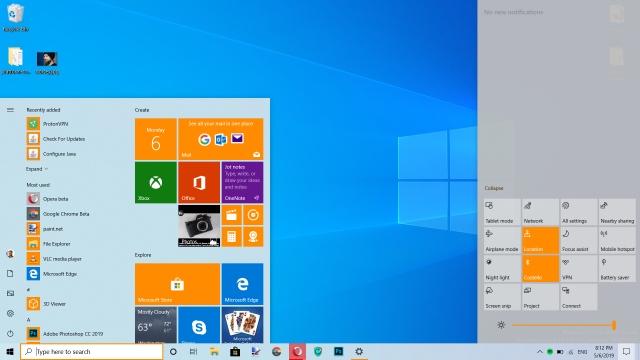This screenshot has width=640, height=360.
Task: Open the OneNote tile
Action: pos(242,182)
